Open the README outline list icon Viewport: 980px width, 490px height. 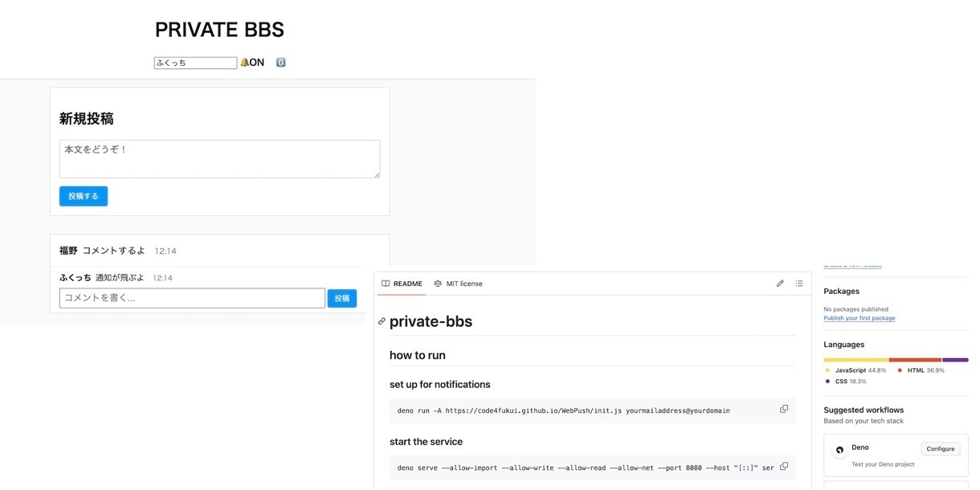tap(799, 284)
